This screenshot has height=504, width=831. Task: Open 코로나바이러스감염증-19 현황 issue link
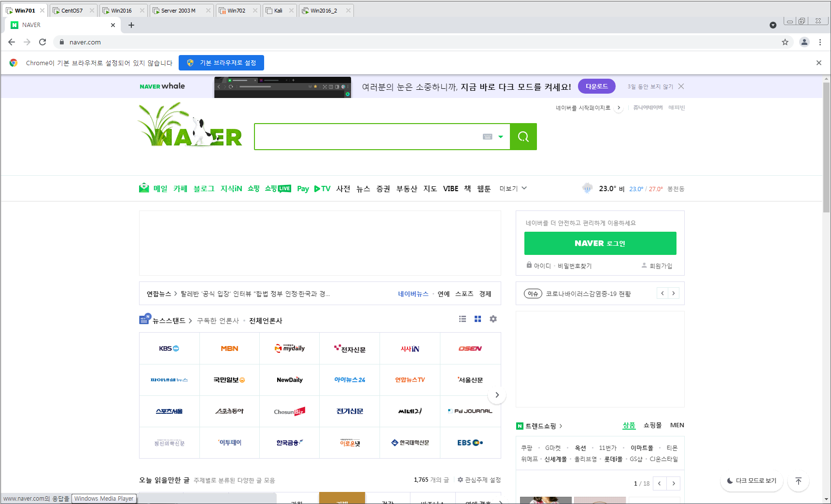coord(588,294)
